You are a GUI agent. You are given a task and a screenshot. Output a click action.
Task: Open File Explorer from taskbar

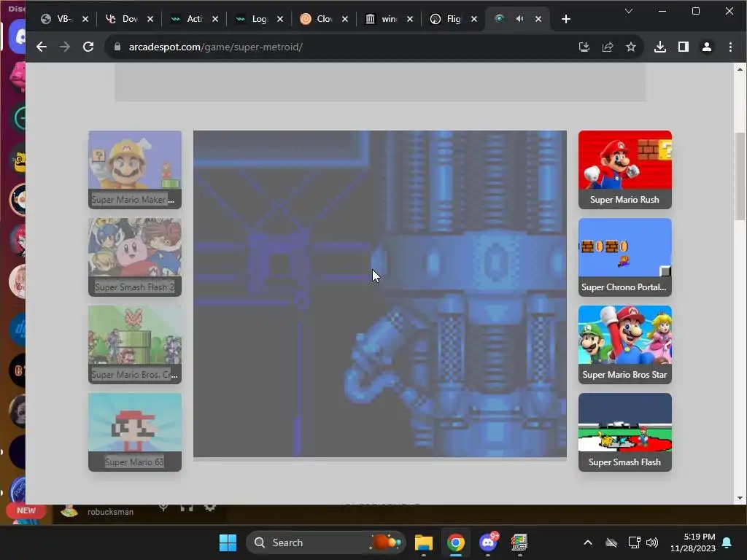424,542
